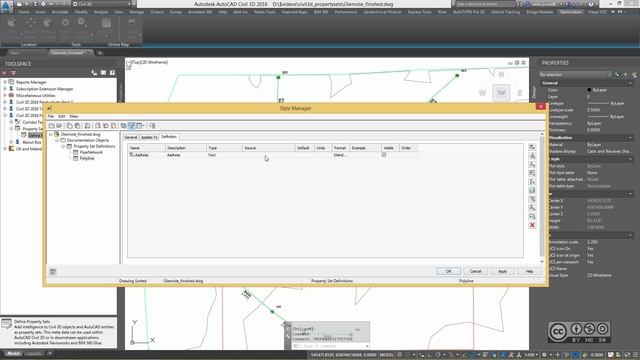Close the Style Manager dialog

tap(541, 107)
